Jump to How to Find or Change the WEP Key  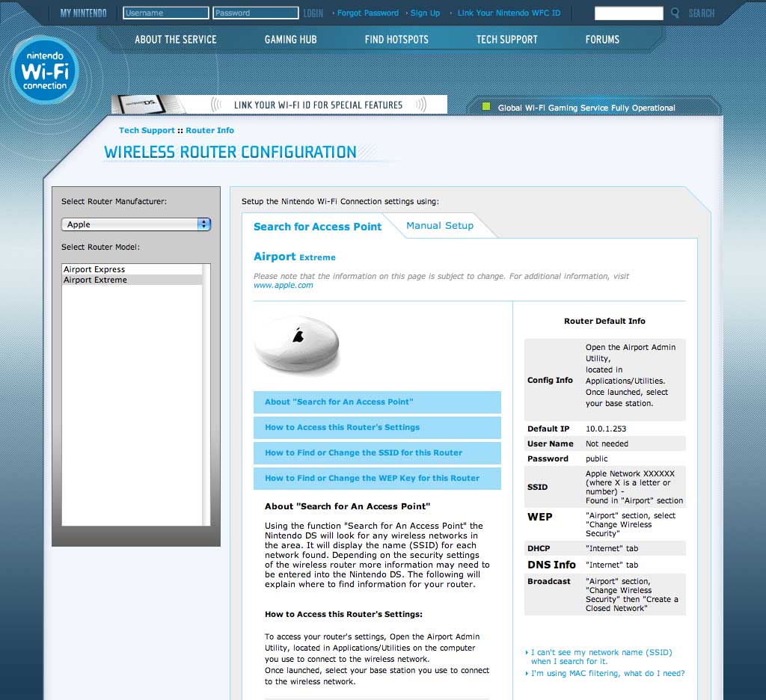click(x=377, y=478)
